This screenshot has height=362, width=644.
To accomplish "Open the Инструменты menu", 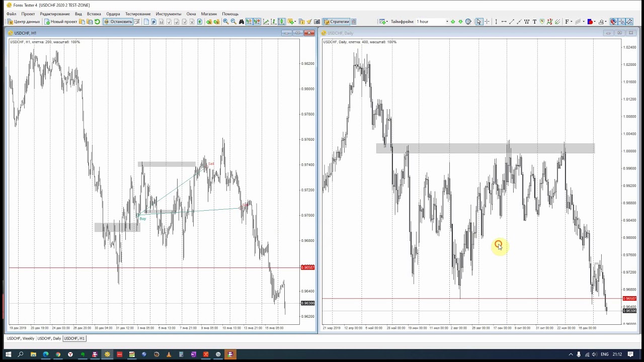I will coord(169,14).
